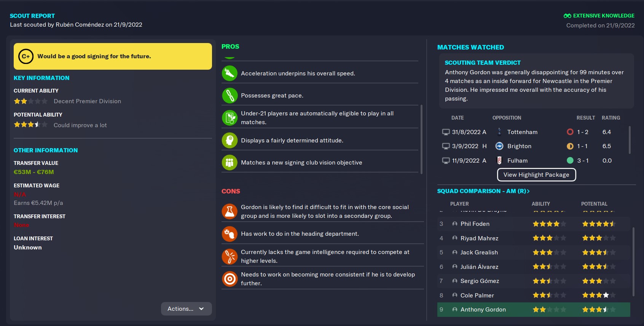This screenshot has height=326, width=644.
Task: Click the red loss indicator for Tottenham result
Action: (x=570, y=132)
